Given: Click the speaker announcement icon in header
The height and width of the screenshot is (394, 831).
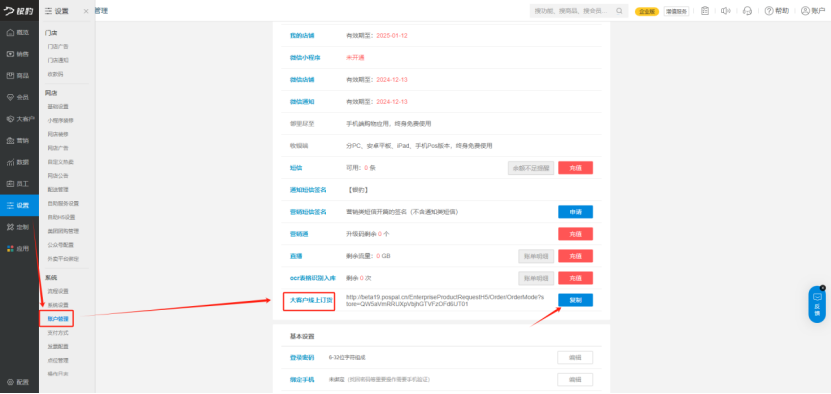Looking at the screenshot, I should coord(726,11).
